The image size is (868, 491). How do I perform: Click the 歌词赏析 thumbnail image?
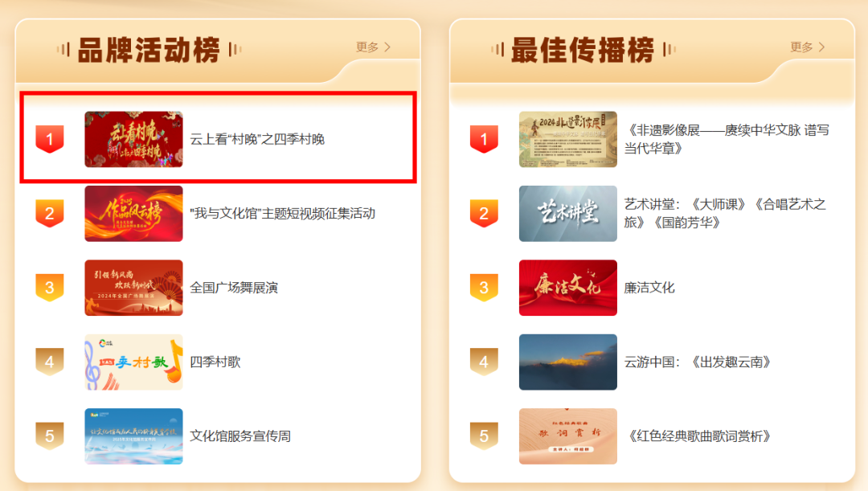click(568, 436)
